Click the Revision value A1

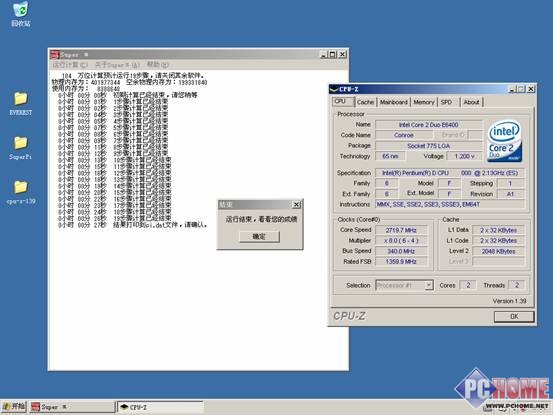[510, 194]
